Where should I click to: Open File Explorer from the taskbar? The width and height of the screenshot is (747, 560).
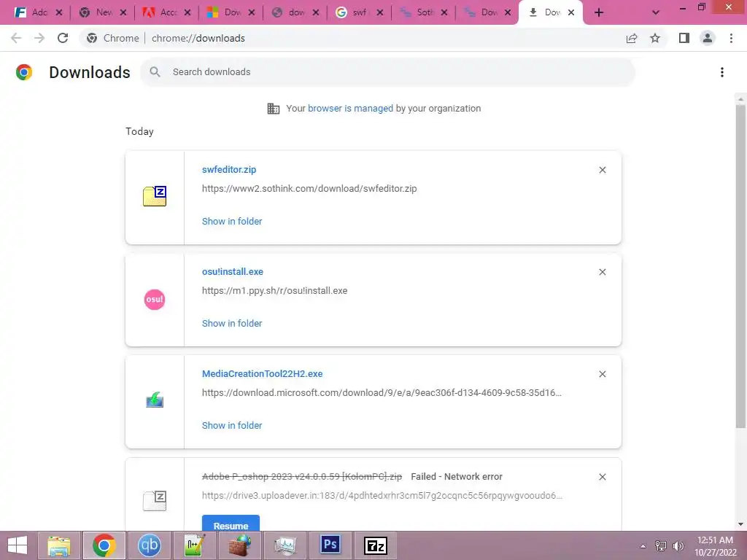pos(58,545)
